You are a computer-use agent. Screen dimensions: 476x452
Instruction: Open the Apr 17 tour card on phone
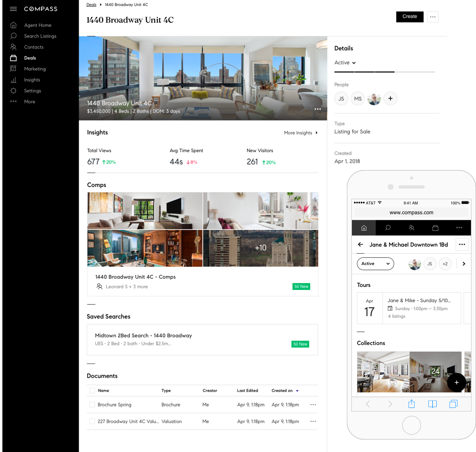(x=409, y=308)
